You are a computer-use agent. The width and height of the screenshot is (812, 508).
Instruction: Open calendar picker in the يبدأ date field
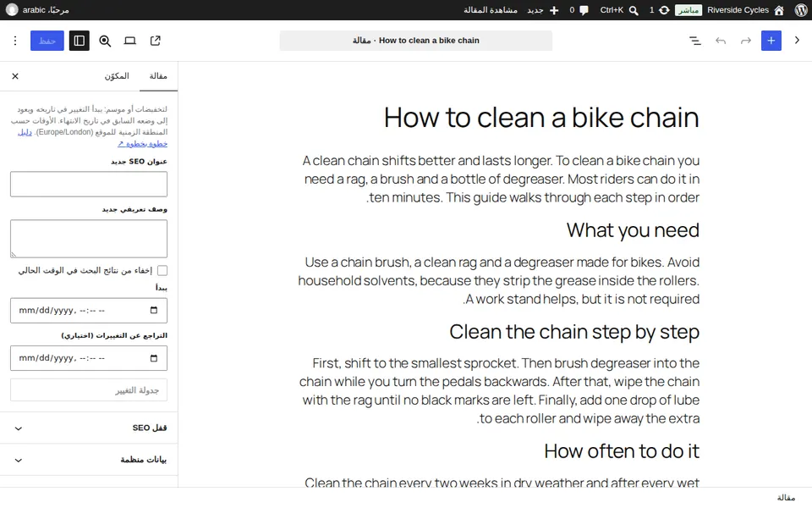154,310
